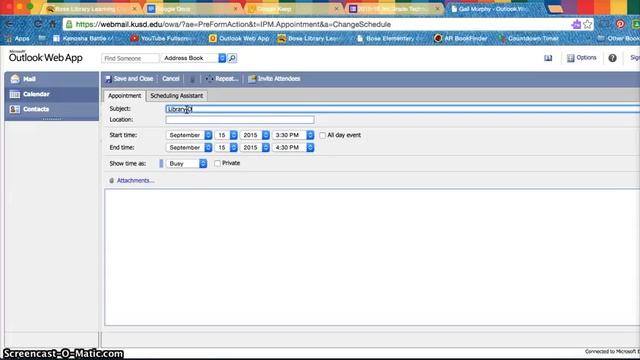Open Contacts in the navigation pane
Image resolution: width=640 pixels, height=360 pixels.
51,109
